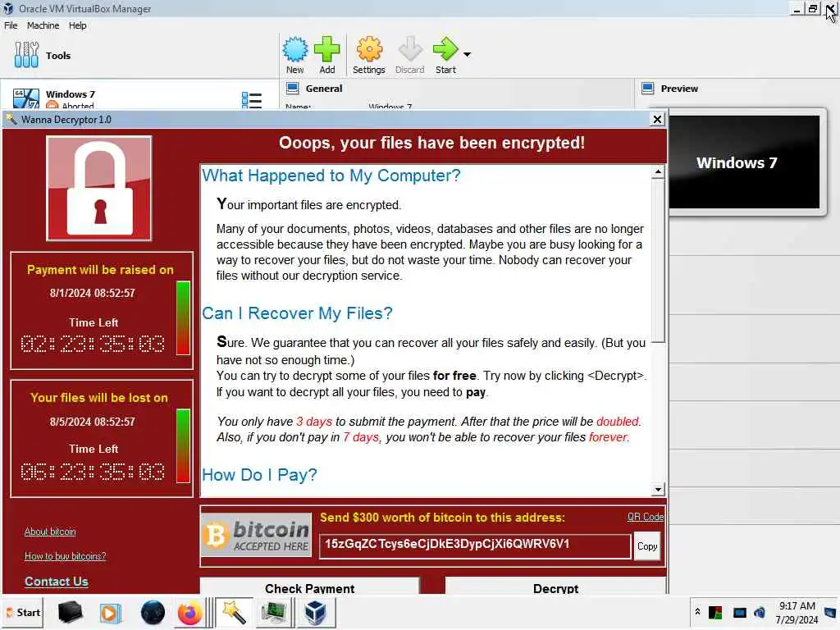Click the VirtualBox title bar icon

pyautogui.click(x=8, y=8)
